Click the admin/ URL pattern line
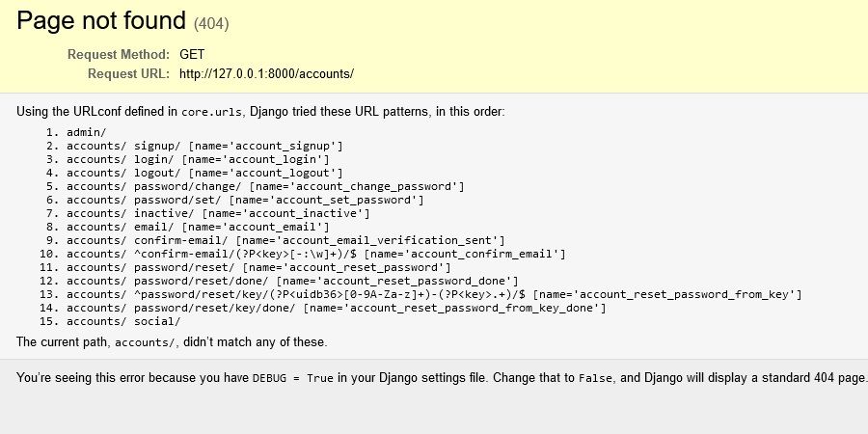Viewport: 868px width, 434px height. pyautogui.click(x=86, y=132)
